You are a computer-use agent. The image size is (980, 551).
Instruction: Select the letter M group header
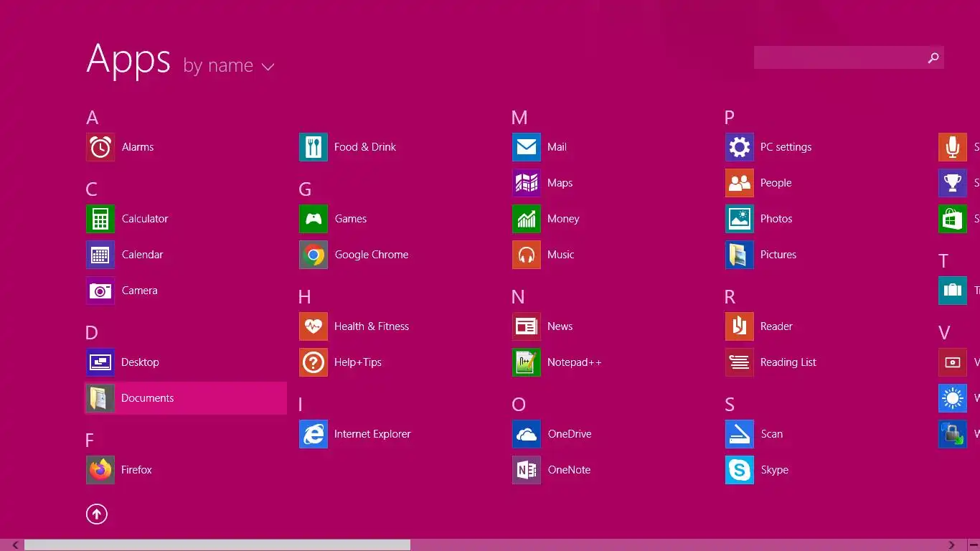(x=519, y=118)
